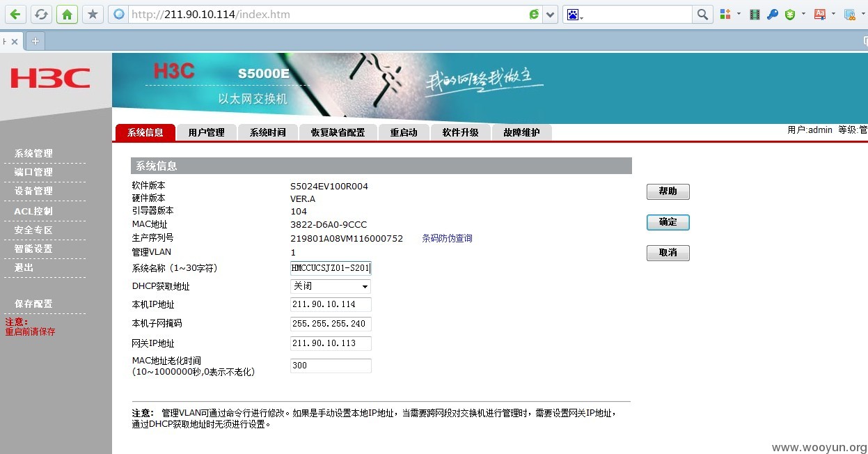The height and width of the screenshot is (454, 868).
Task: Click the green IE compatibility mode icon
Action: pos(534,14)
